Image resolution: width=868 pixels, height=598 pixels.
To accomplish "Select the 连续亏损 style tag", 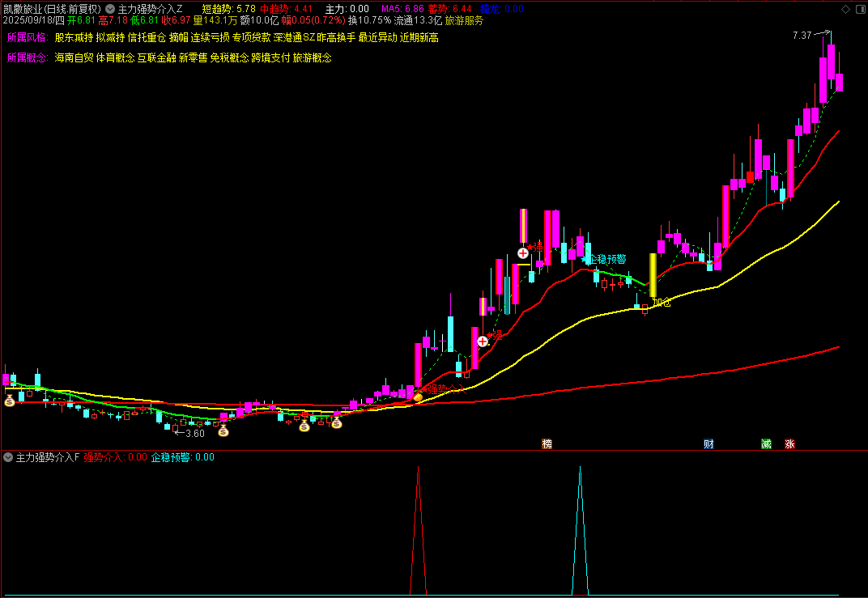I will click(x=211, y=37).
